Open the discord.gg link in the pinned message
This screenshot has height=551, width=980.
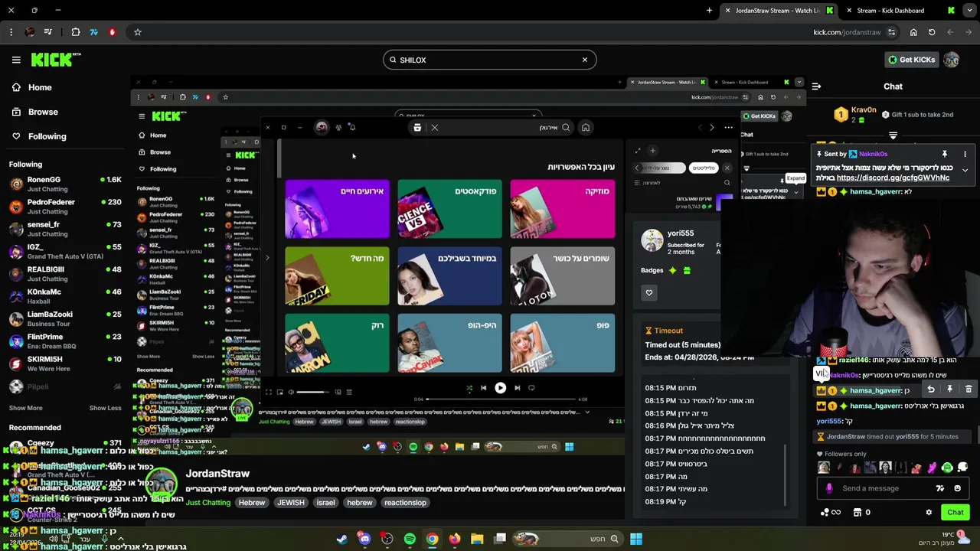(x=893, y=178)
